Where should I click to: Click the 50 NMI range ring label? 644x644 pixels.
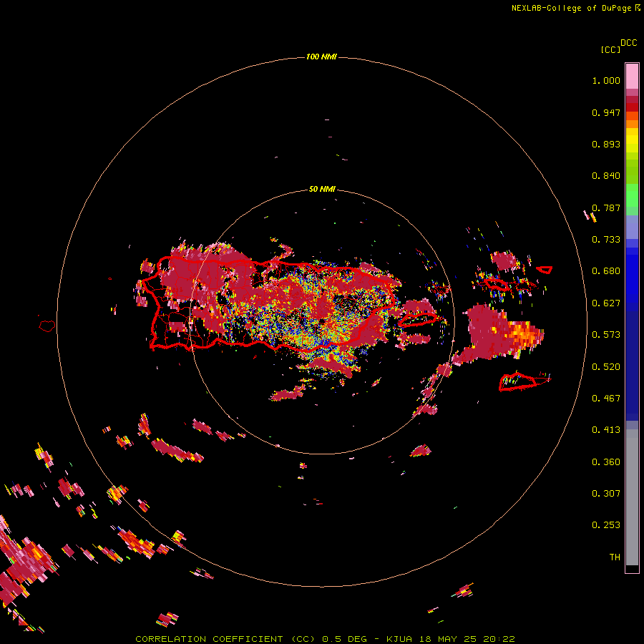pos(322,189)
